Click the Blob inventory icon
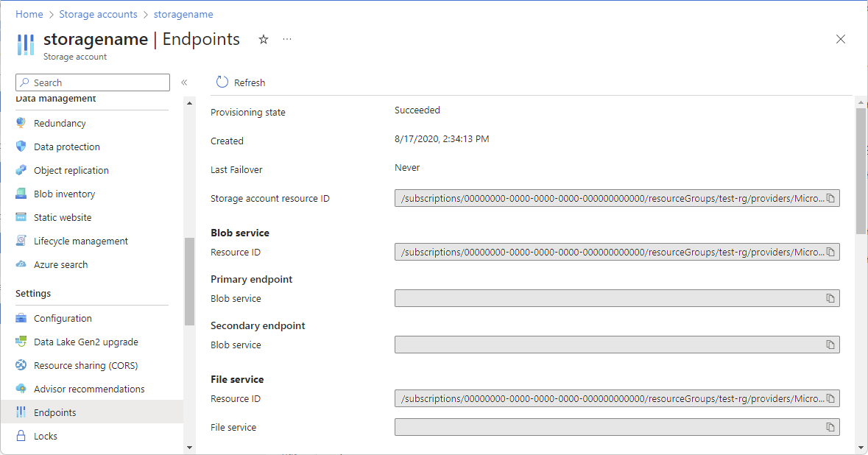The image size is (868, 455). (x=21, y=194)
